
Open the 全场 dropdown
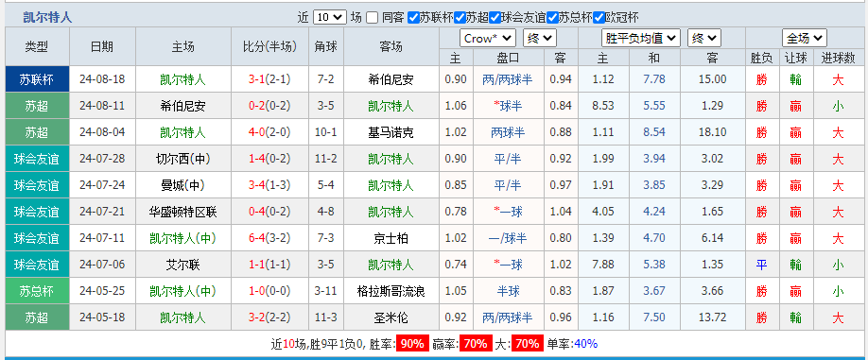(805, 39)
